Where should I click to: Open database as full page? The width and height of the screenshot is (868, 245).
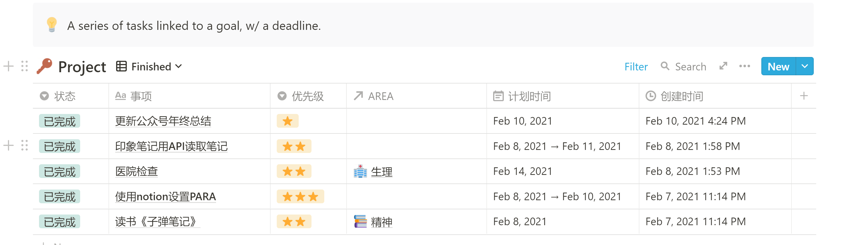723,66
